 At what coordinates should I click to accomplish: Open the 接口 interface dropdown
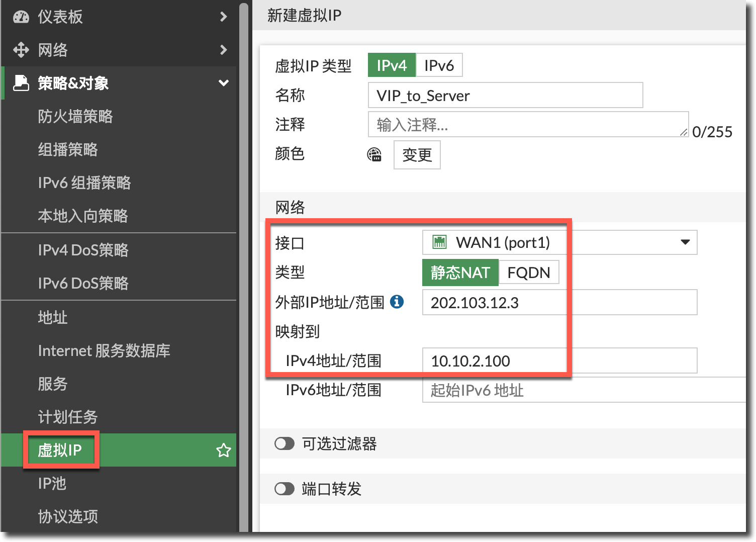pyautogui.click(x=685, y=242)
